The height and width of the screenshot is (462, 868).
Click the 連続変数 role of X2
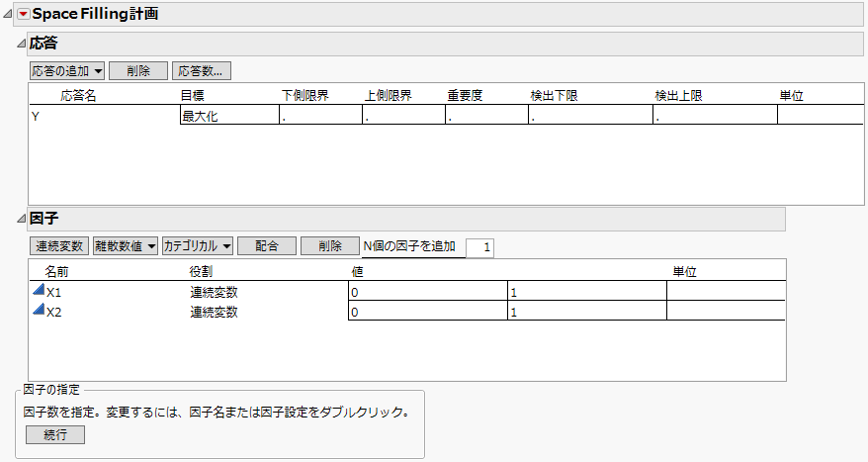(x=214, y=312)
